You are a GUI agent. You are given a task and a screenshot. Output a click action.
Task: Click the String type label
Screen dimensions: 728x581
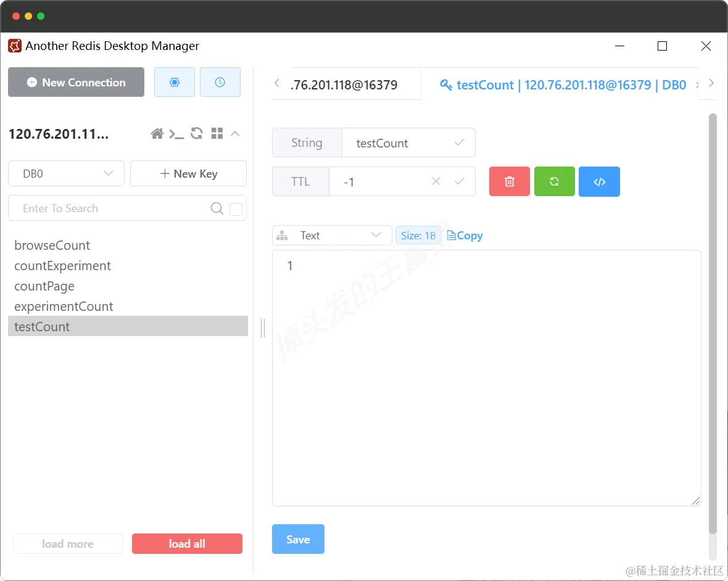click(307, 143)
